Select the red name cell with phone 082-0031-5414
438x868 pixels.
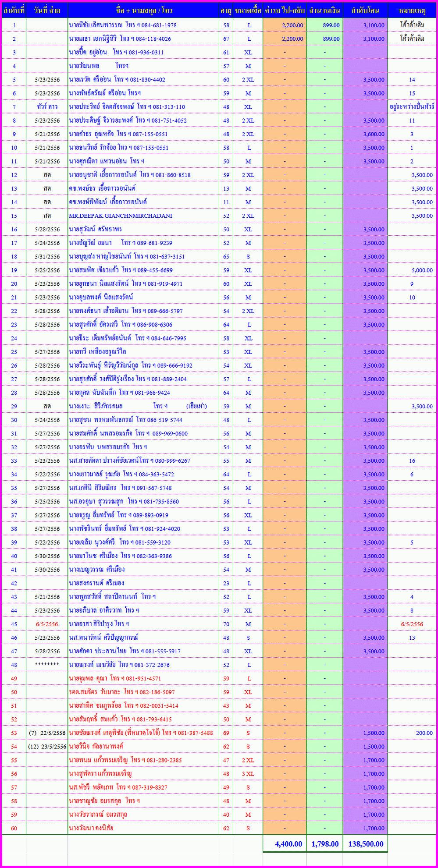tap(144, 705)
